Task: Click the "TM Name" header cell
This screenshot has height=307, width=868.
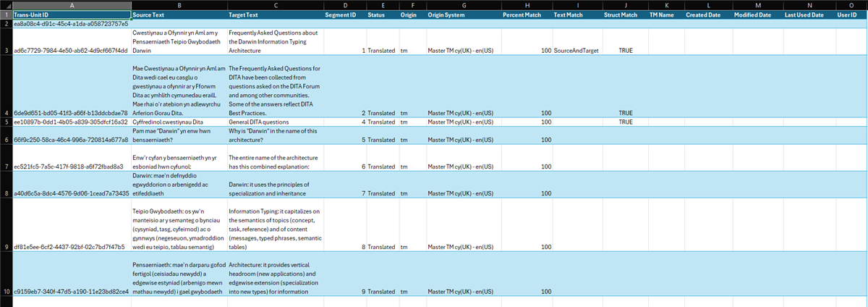Action: [x=665, y=14]
